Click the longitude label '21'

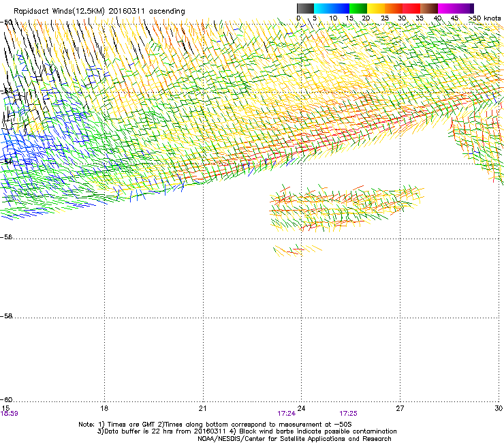pyautogui.click(x=202, y=408)
